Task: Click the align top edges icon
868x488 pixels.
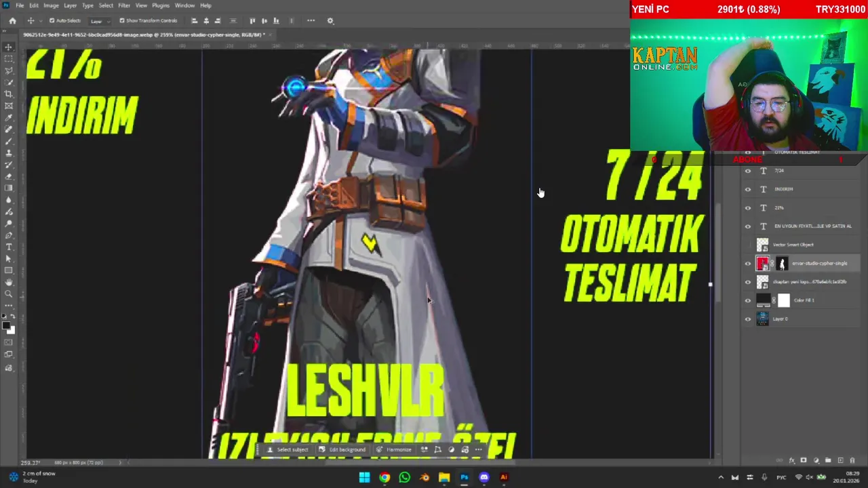Action: click(252, 20)
